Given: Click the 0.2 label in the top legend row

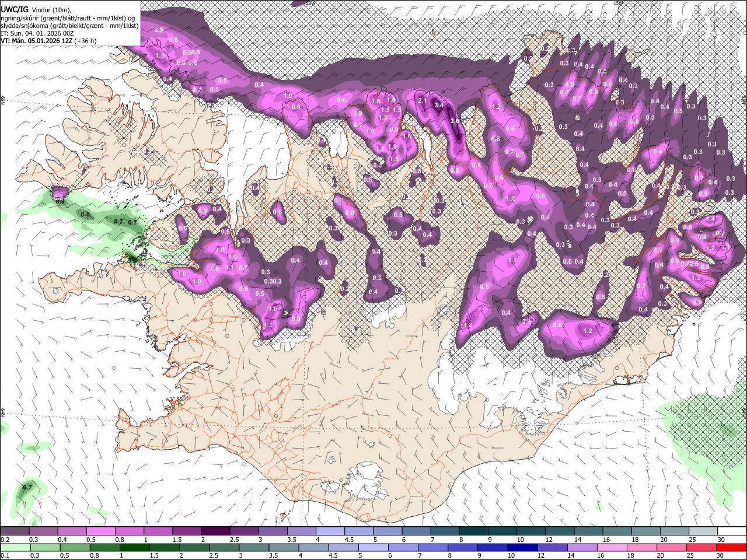Looking at the screenshot, I should click(x=5, y=540).
